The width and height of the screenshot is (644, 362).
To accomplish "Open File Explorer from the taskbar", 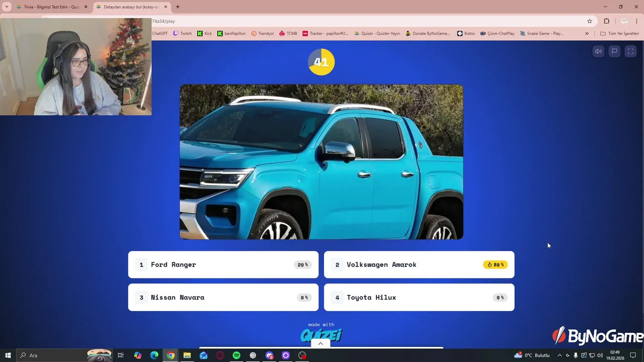I will 187,355.
